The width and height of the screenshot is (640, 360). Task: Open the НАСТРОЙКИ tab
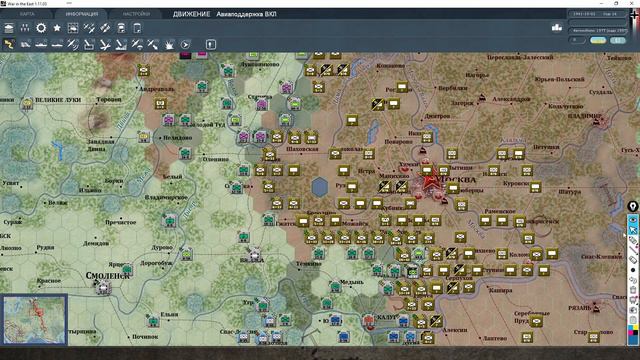(x=136, y=14)
